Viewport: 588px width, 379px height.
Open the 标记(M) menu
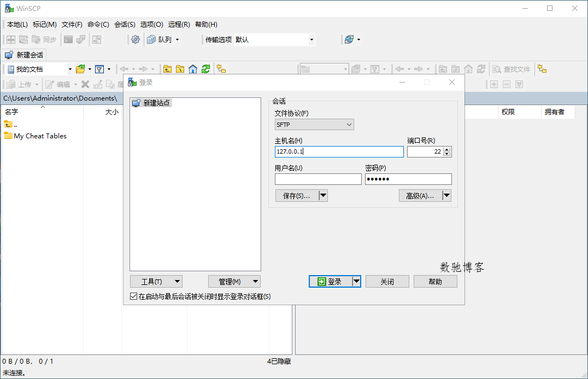tap(45, 25)
